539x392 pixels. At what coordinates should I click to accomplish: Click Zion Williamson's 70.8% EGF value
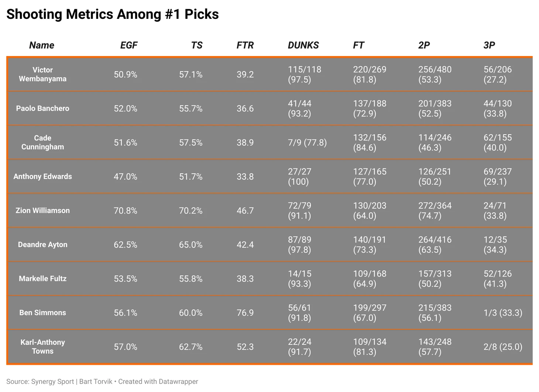(126, 211)
